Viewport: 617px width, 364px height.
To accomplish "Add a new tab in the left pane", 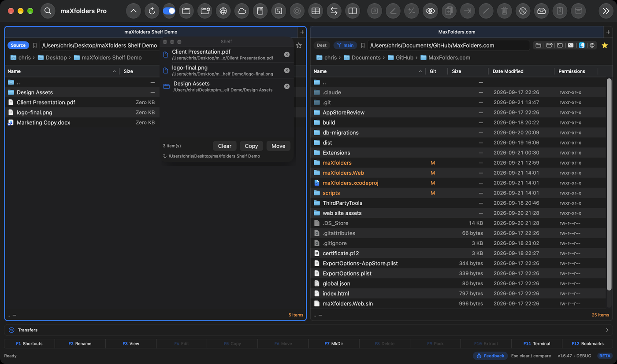I will pos(302,32).
